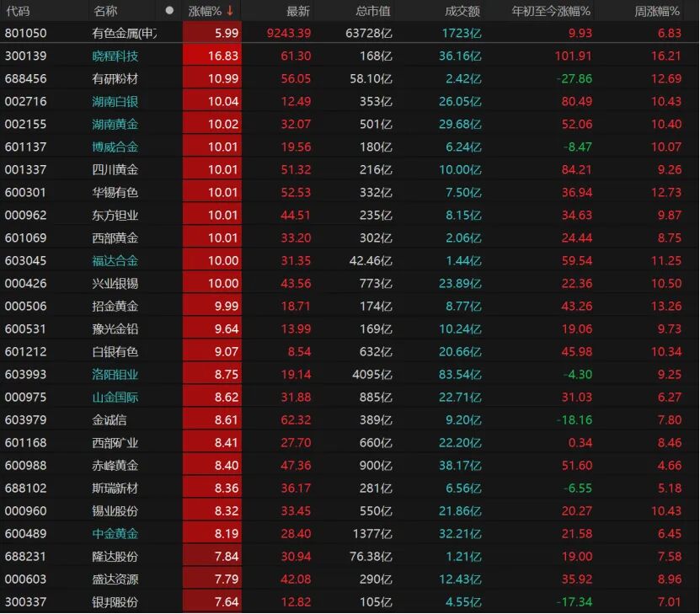
Task: Click latest price 9243.39
Action: click(289, 33)
